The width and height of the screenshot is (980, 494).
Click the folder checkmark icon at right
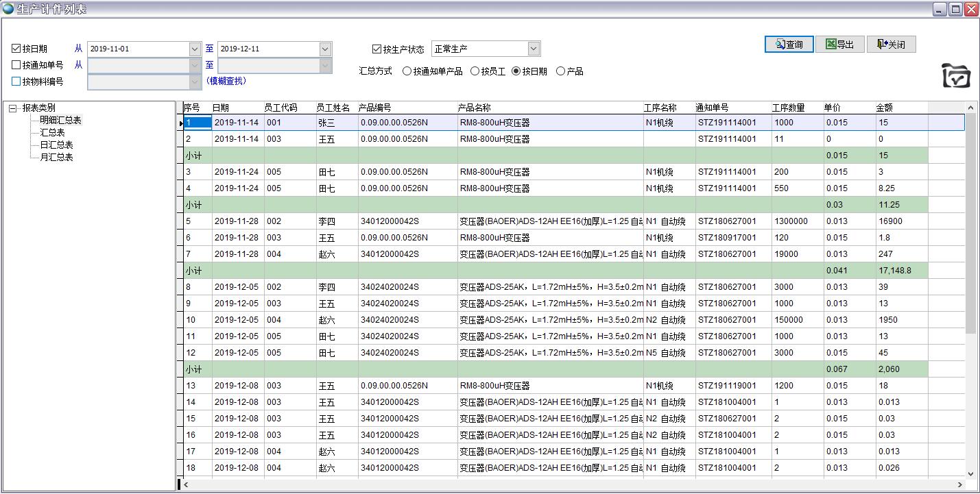pyautogui.click(x=956, y=75)
